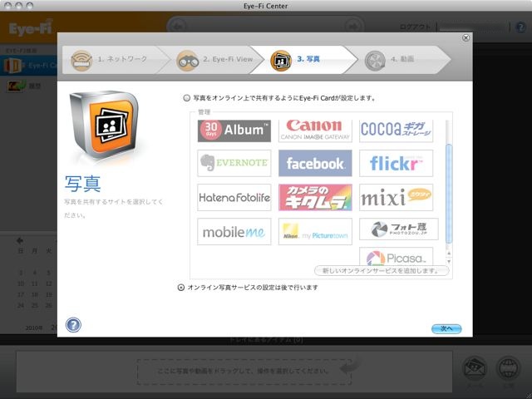
Task: Select the mobileme service logo
Action: [x=234, y=232]
